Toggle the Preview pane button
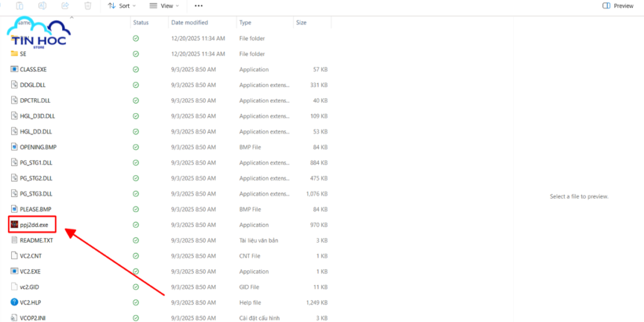The height and width of the screenshot is (322, 644). [618, 6]
